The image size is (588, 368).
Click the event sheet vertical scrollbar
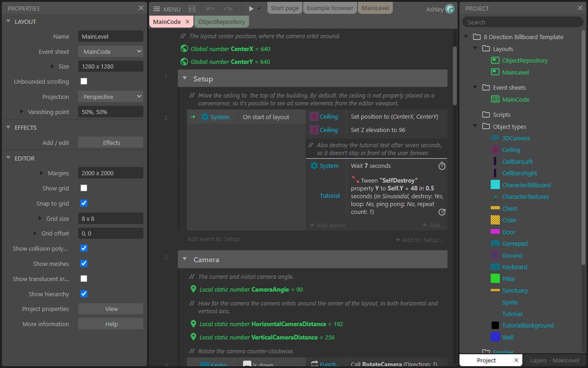[x=455, y=75]
